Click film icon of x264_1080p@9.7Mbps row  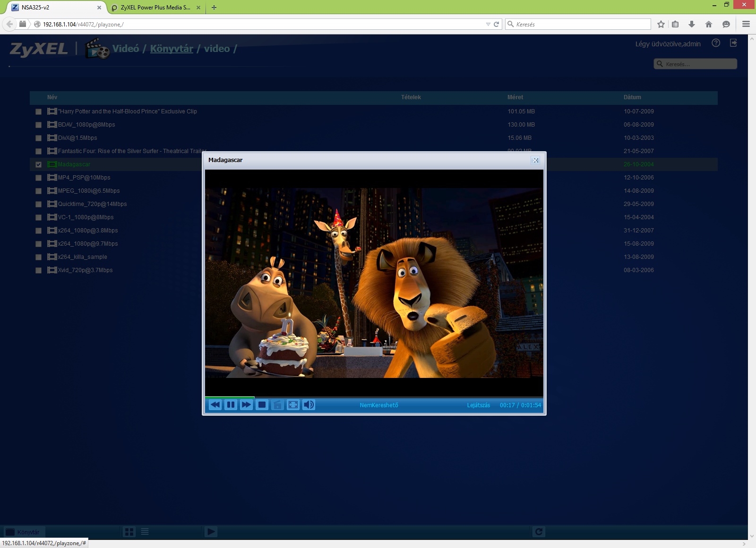[x=52, y=244]
